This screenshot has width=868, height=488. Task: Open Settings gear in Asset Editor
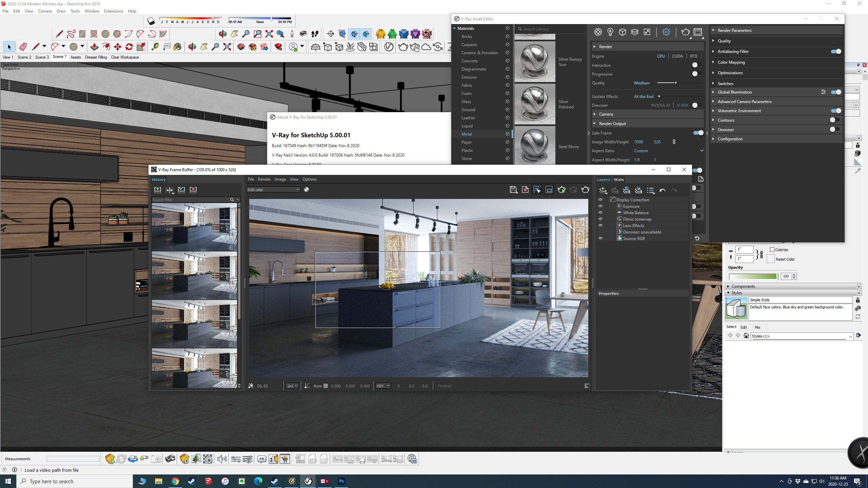[666, 32]
